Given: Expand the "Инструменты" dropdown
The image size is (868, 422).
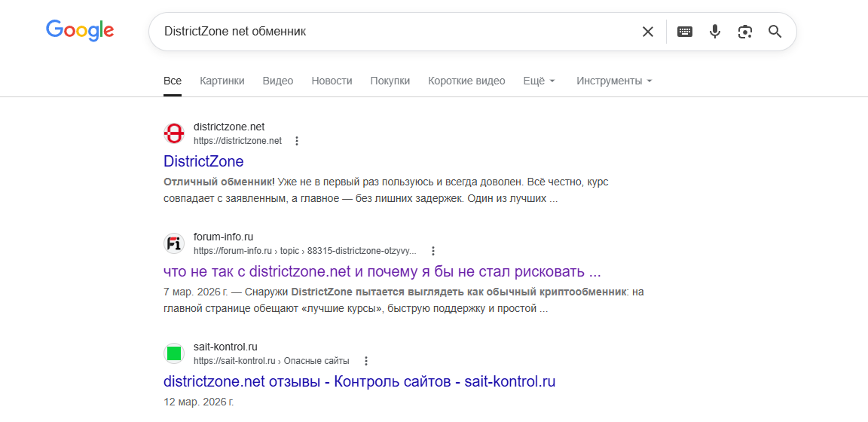Looking at the screenshot, I should pyautogui.click(x=614, y=81).
